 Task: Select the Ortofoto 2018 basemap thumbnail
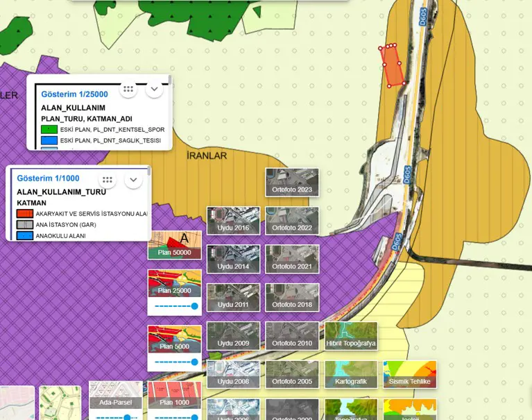[292, 297]
